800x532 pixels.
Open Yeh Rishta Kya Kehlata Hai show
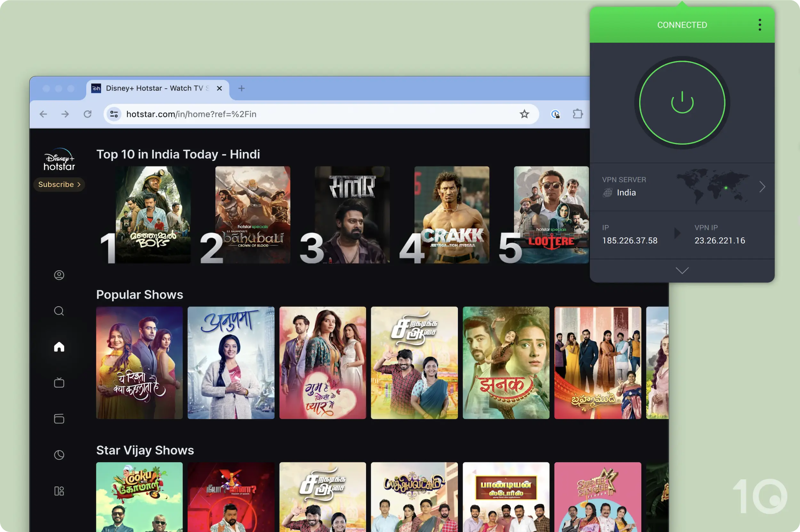coord(139,363)
